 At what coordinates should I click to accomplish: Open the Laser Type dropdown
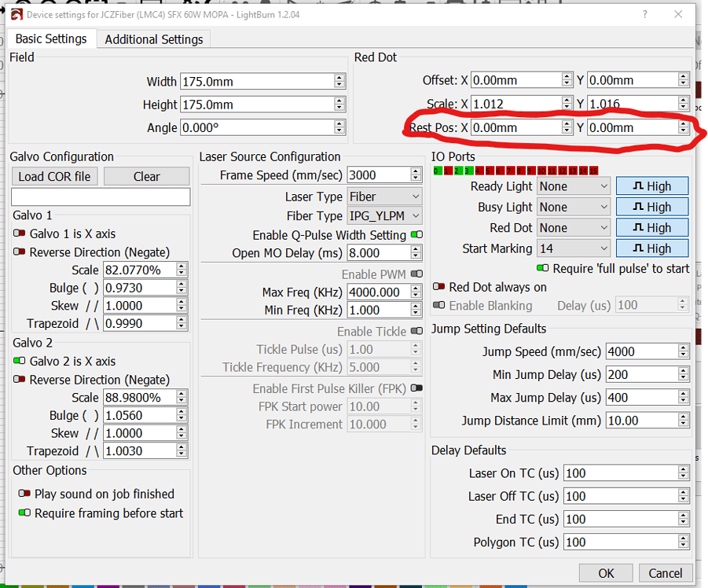click(x=384, y=196)
